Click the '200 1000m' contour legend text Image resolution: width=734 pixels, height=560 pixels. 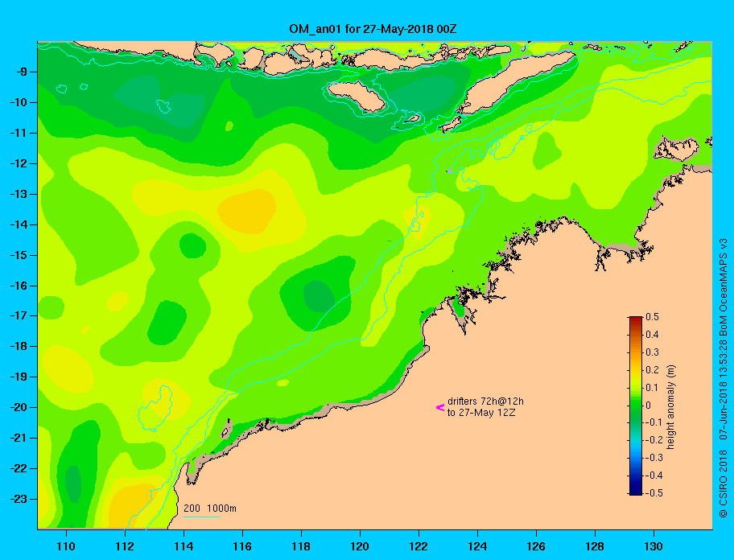point(210,508)
